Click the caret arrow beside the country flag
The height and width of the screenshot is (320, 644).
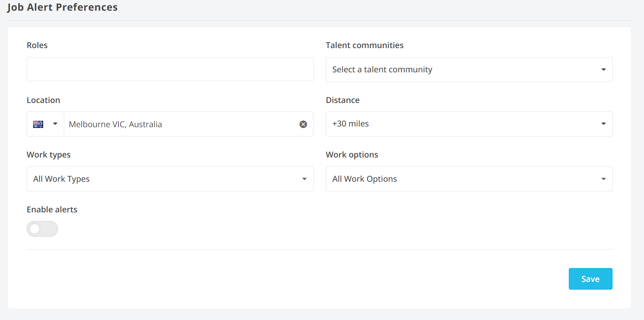[55, 124]
